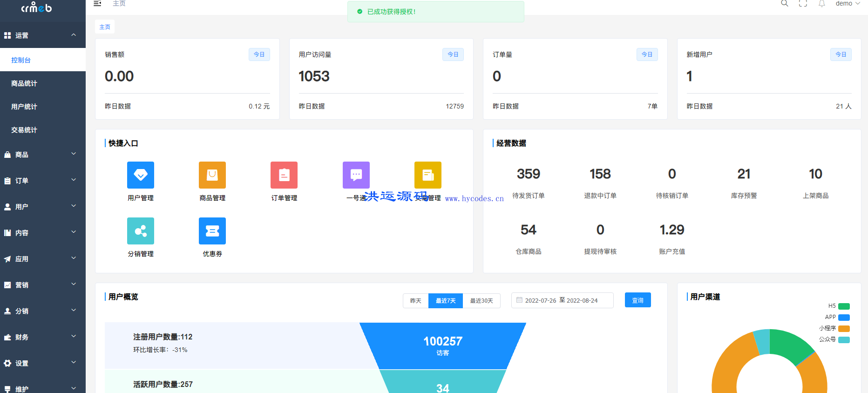The height and width of the screenshot is (393, 868).
Task: Click 今日 tag on 用户访问量 card
Action: [x=453, y=54]
